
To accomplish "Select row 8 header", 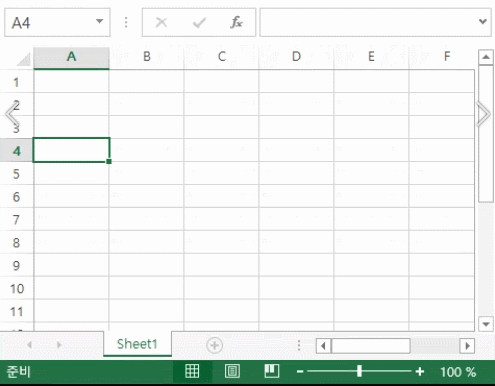I will click(x=16, y=243).
